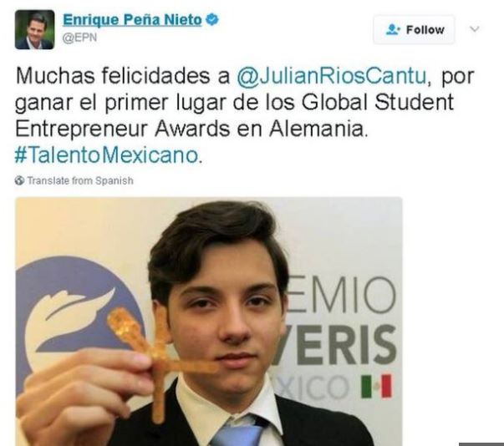Click the Mexican flag in the photo
Image resolution: width=504 pixels, height=446 pixels.
[376, 386]
